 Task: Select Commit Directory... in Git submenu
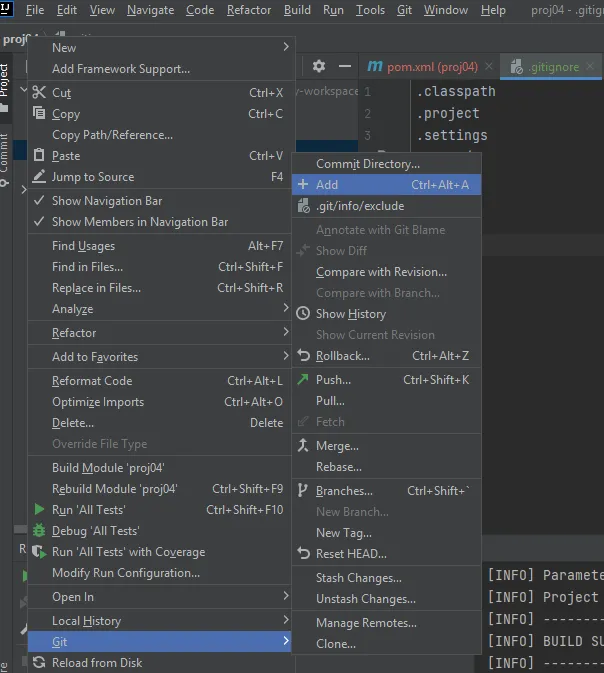pos(386,164)
